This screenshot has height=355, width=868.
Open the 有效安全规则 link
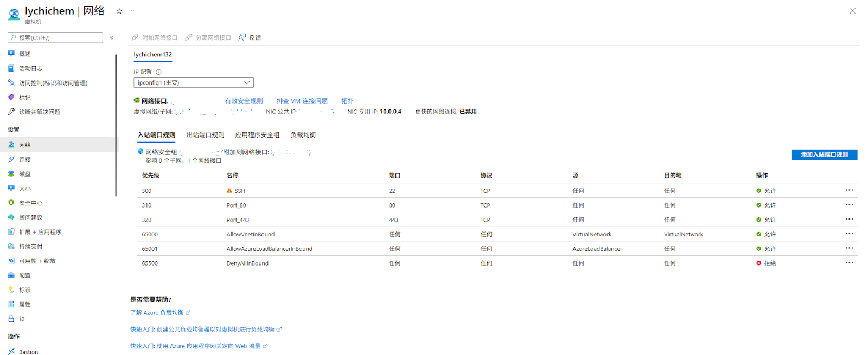click(244, 101)
